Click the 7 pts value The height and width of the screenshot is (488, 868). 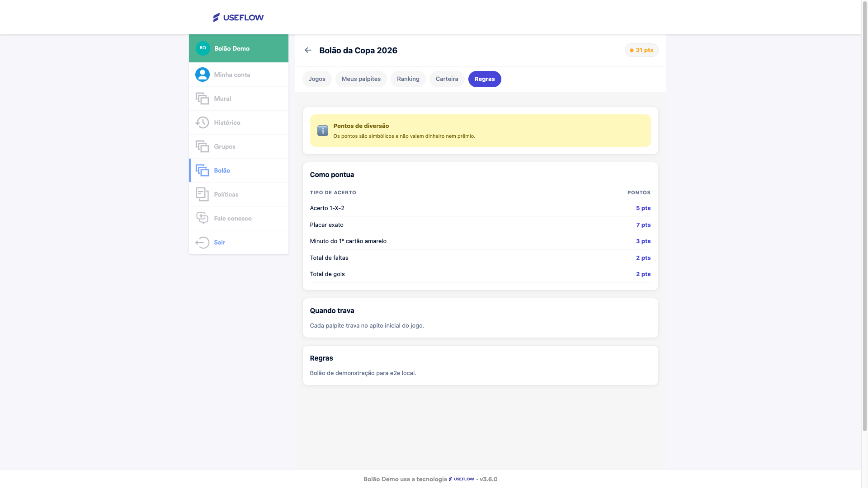(x=643, y=225)
